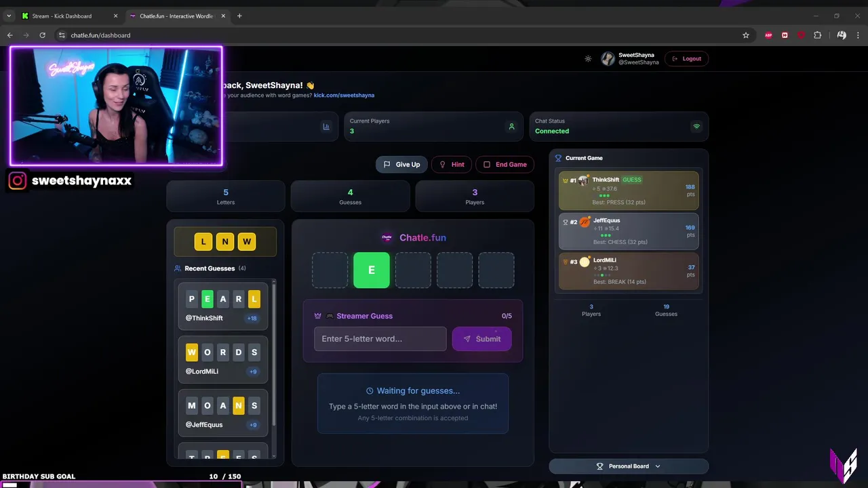
Task: Click the Instagram icon on stream overlay
Action: point(18,181)
